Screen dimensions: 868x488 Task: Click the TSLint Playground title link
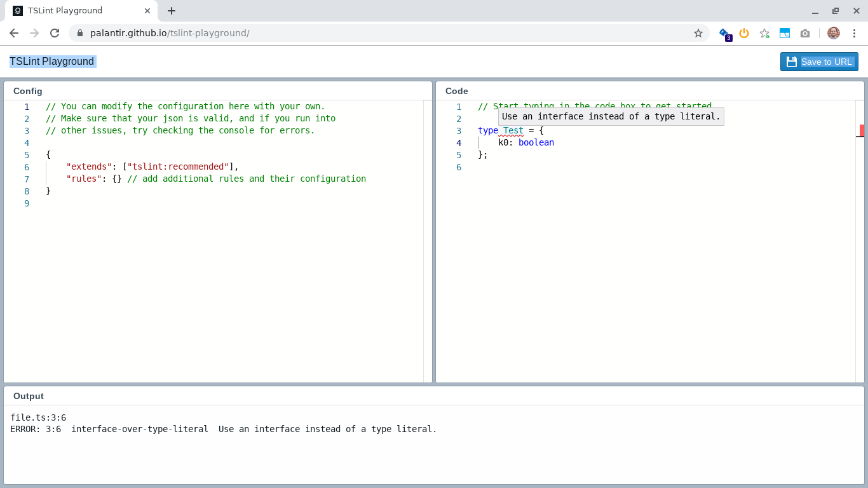52,61
